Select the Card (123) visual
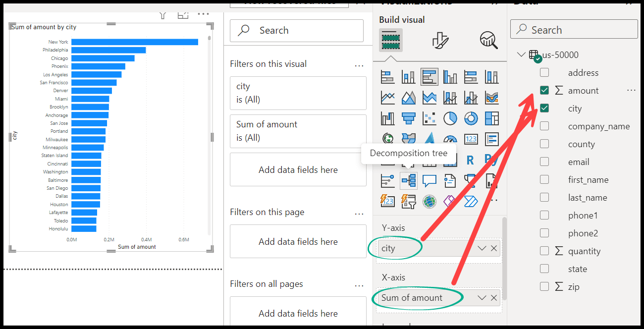Screen dimensions: 644x329 click(x=471, y=139)
